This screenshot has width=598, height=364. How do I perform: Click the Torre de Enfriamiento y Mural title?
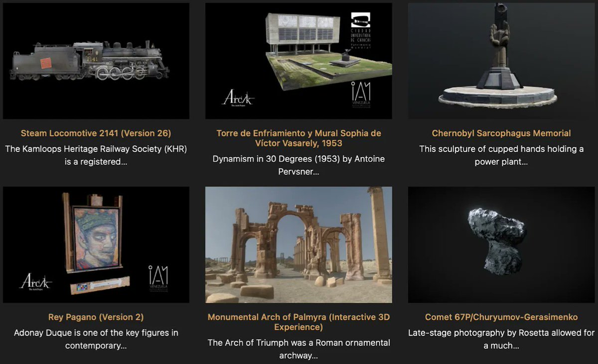pyautogui.click(x=299, y=138)
